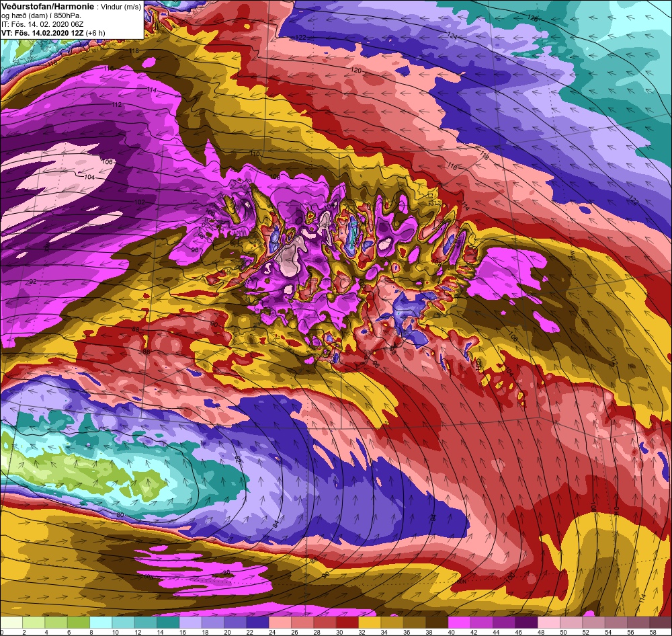Click the teal 12–14 m/s legend swatch

pos(146,622)
